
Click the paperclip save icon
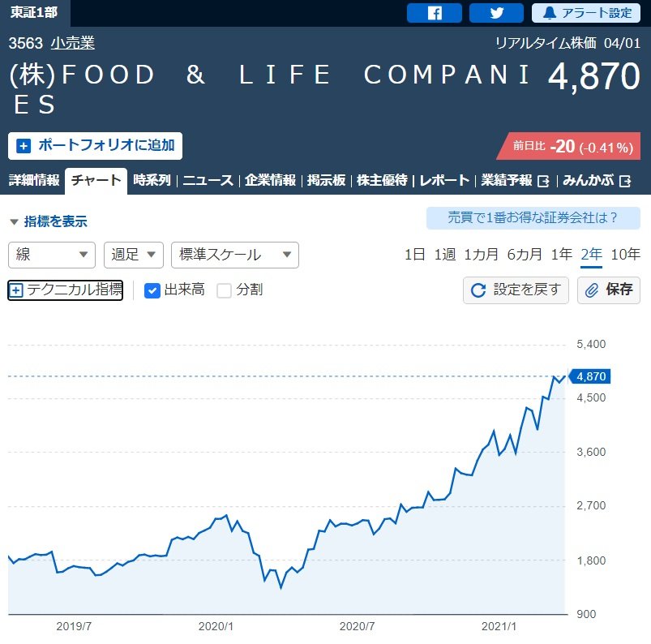592,290
